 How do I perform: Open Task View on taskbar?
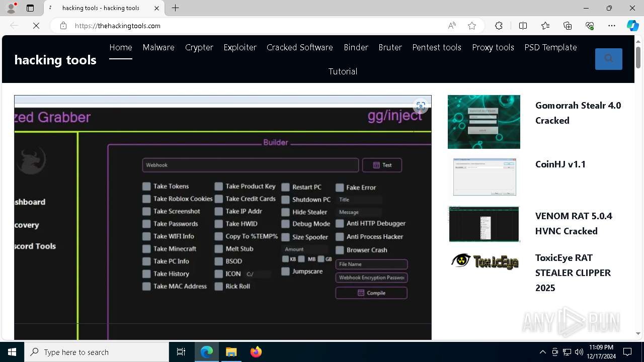181,352
